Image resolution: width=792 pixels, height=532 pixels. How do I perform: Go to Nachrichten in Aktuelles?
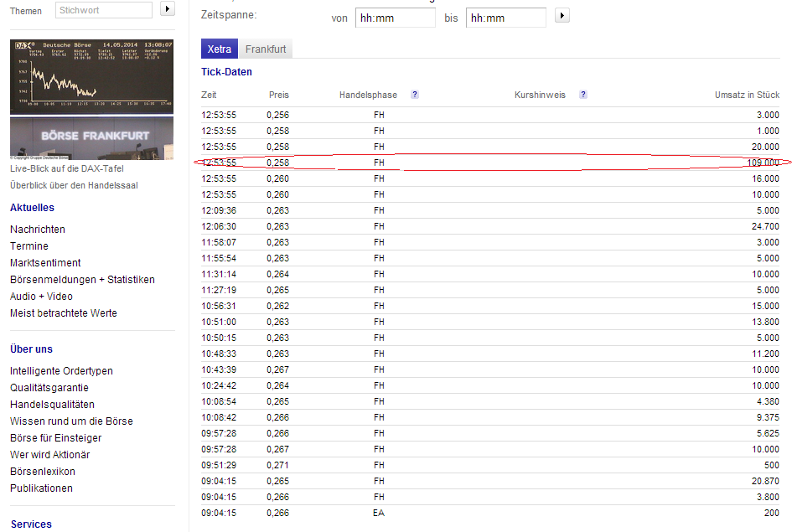coord(38,230)
